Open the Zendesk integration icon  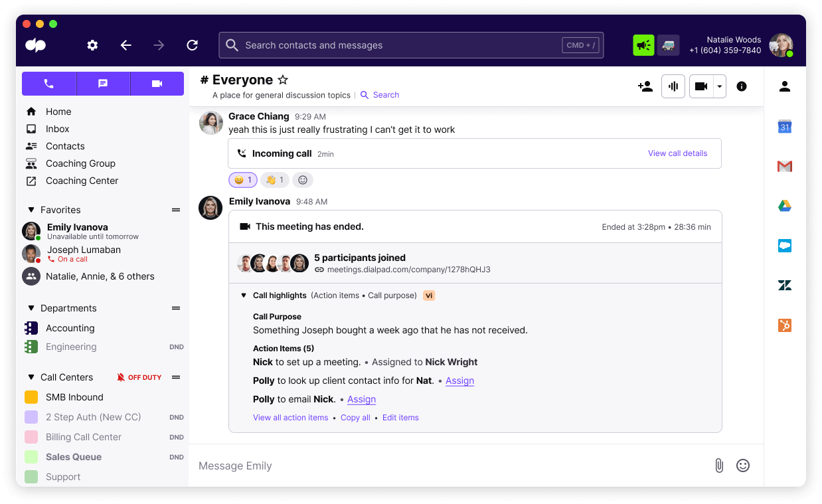click(x=785, y=286)
